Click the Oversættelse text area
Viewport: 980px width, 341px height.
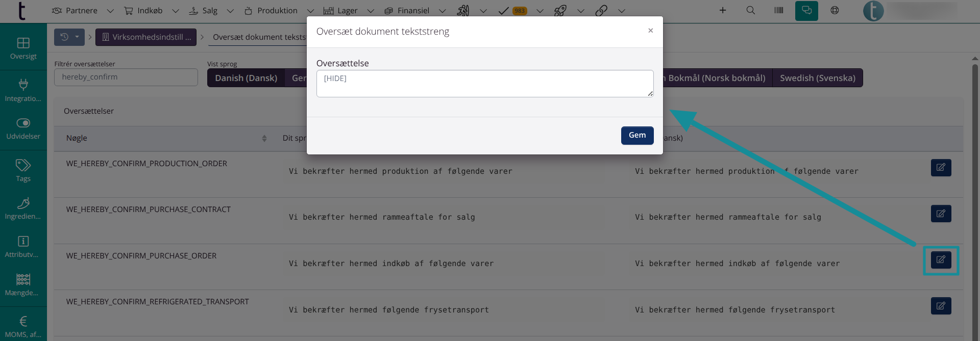pyautogui.click(x=484, y=84)
